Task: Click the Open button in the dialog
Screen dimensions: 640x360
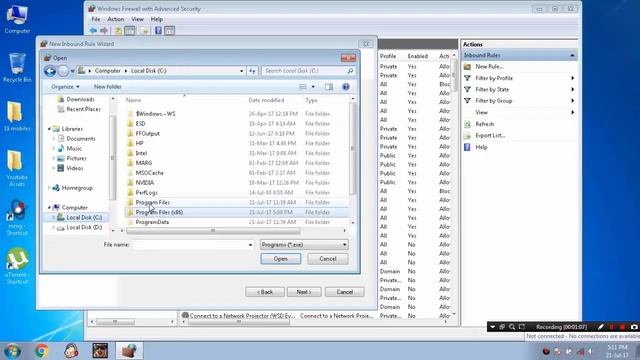Action: click(281, 259)
